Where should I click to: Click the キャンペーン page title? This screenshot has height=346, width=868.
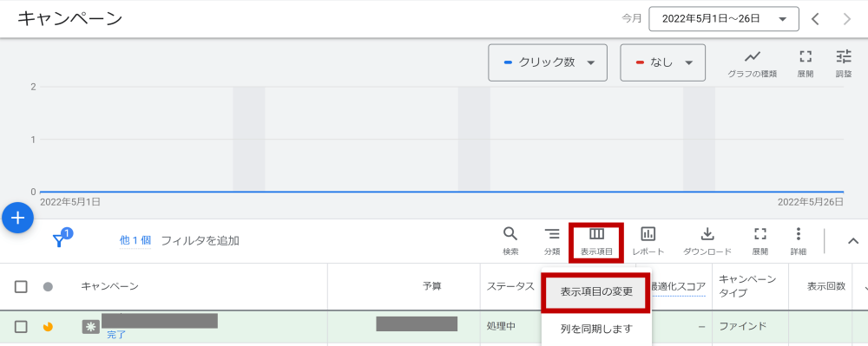coord(69,18)
